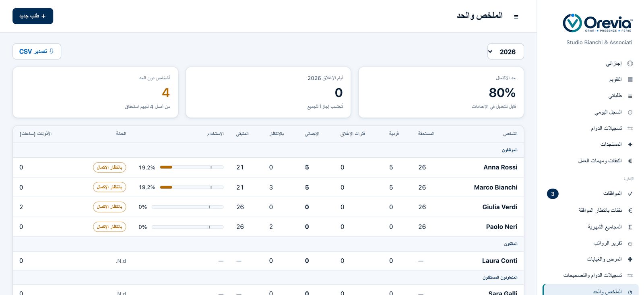The width and height of the screenshot is (644, 295).
Task: Click the طلب جديد button
Action: pyautogui.click(x=33, y=16)
